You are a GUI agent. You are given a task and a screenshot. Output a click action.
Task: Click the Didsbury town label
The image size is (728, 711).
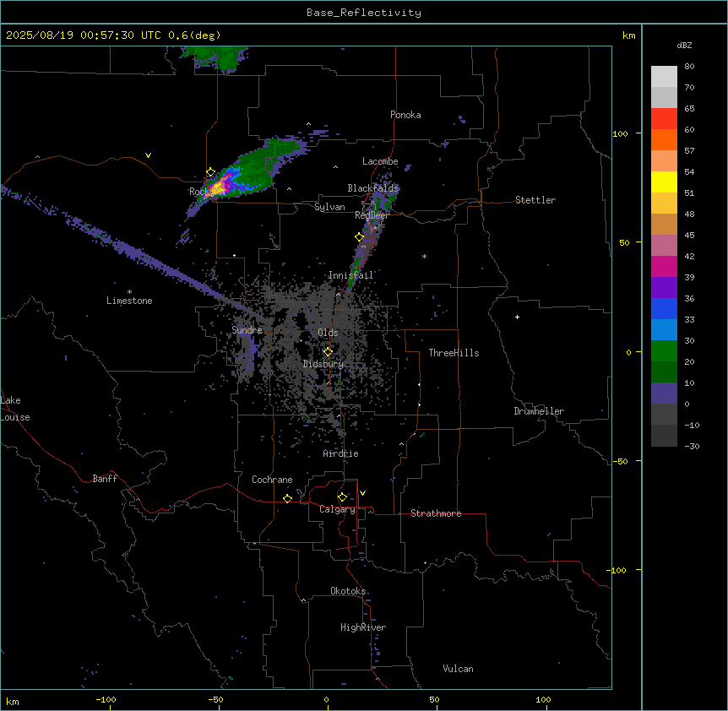(323, 364)
